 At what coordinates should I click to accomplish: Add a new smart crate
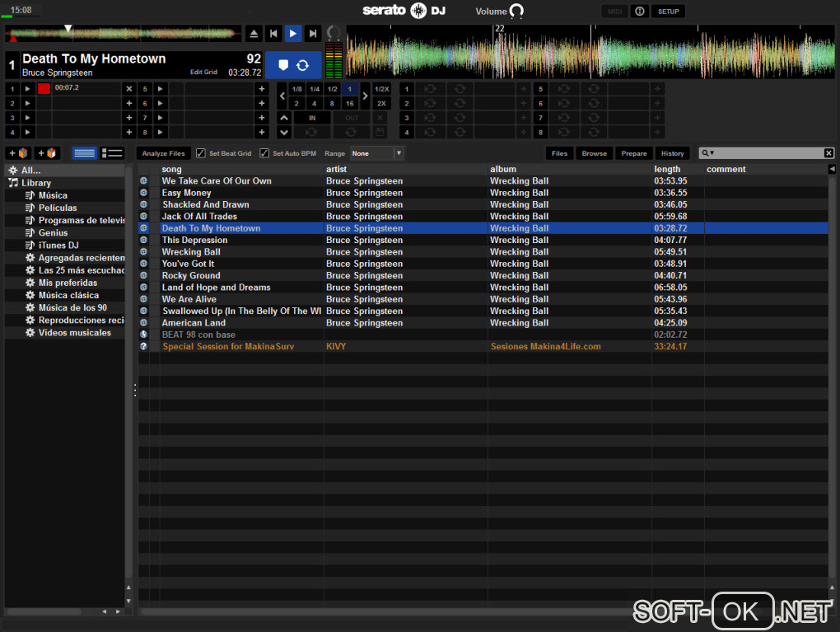pyautogui.click(x=47, y=153)
